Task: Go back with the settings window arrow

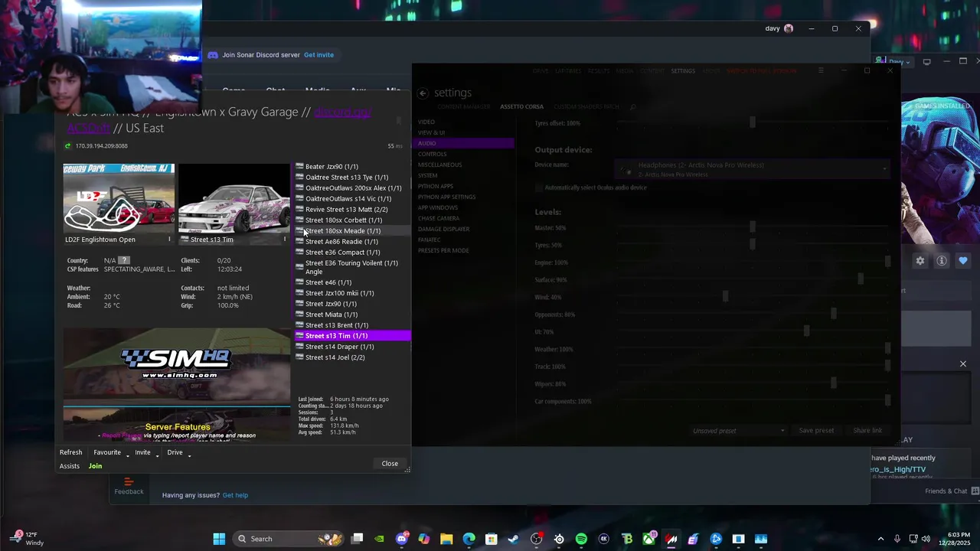Action: pos(423,93)
